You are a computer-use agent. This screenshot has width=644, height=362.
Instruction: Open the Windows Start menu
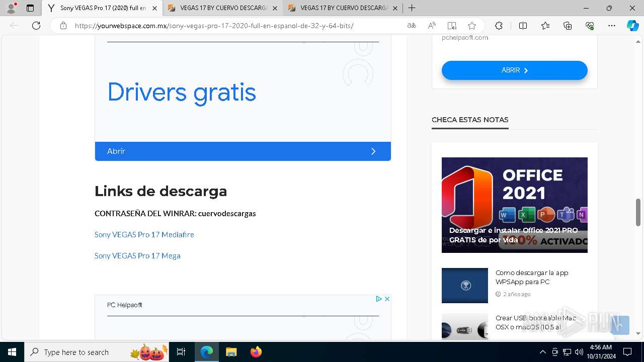pyautogui.click(x=12, y=352)
